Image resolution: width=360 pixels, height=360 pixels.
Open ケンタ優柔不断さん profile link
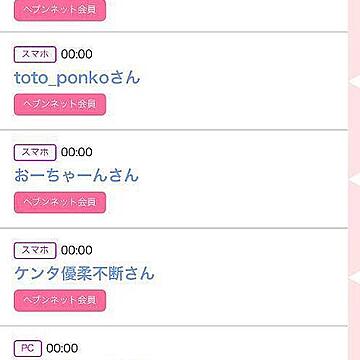[84, 274]
